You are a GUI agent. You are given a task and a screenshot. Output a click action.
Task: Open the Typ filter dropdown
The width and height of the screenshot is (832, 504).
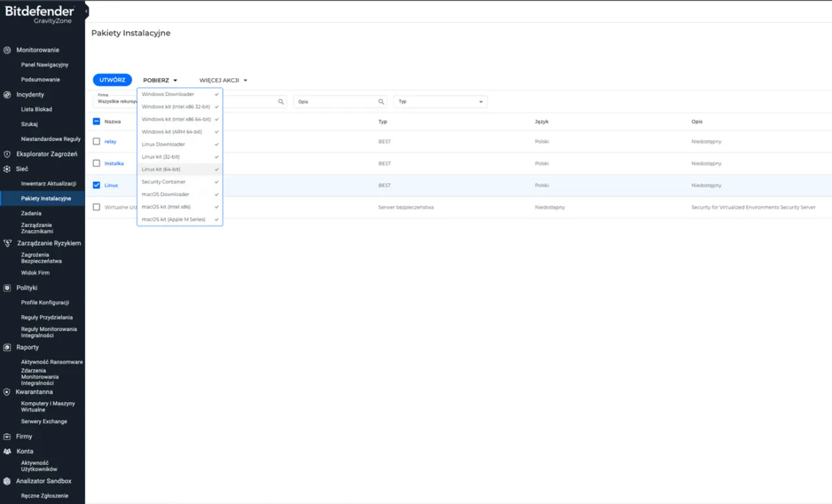[440, 102]
